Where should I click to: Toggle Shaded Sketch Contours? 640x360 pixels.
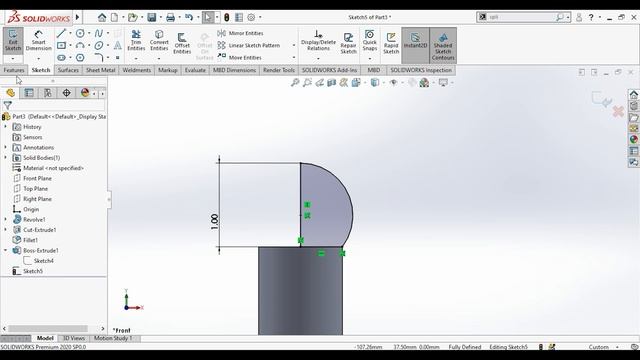click(x=443, y=45)
